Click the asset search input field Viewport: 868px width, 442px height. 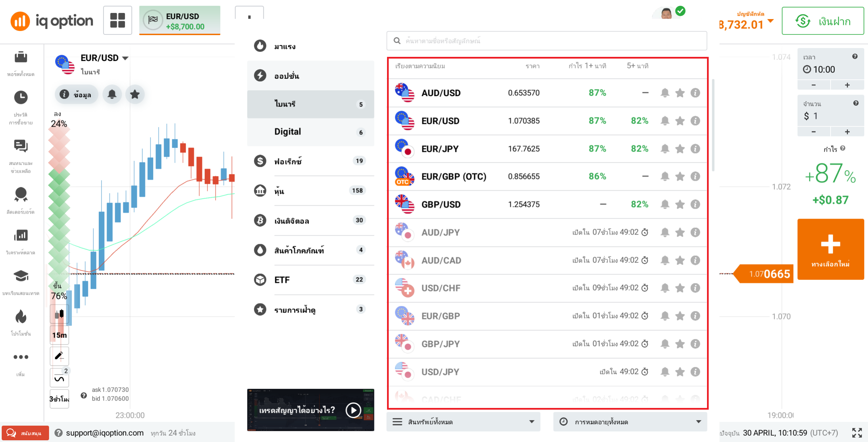click(547, 41)
